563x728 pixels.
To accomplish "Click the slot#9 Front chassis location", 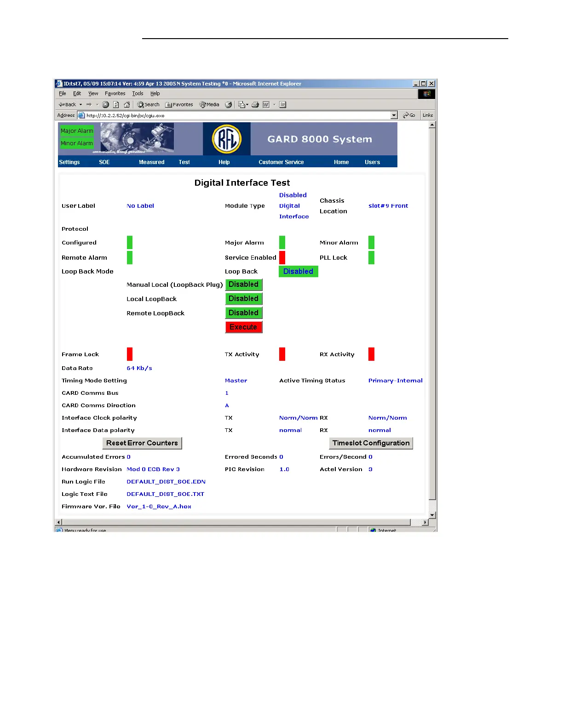I will 388,206.
